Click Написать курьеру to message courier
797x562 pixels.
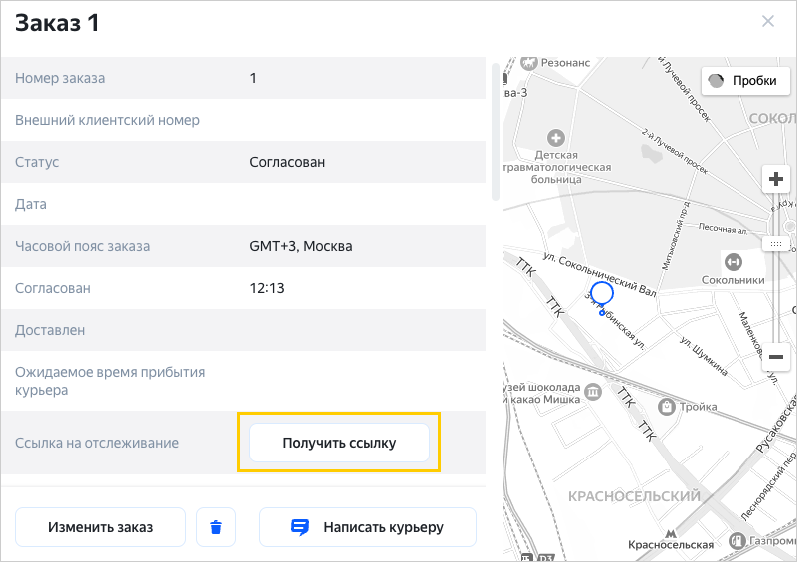(368, 527)
